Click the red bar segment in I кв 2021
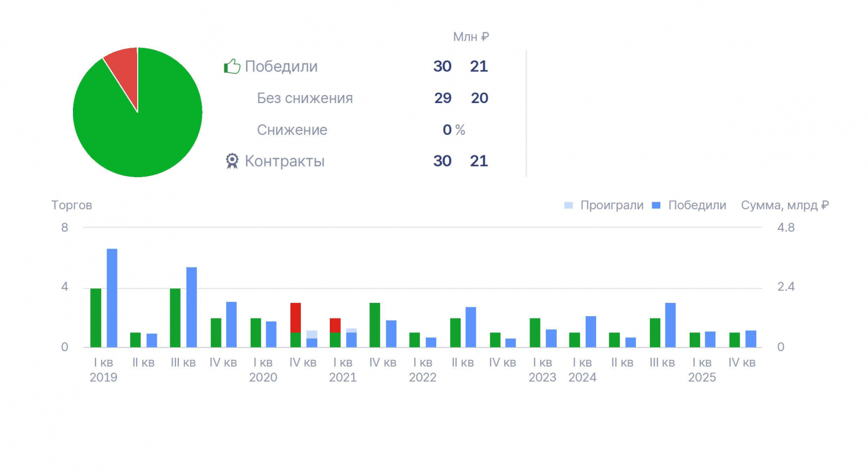This screenshot has width=868, height=472. point(335,325)
